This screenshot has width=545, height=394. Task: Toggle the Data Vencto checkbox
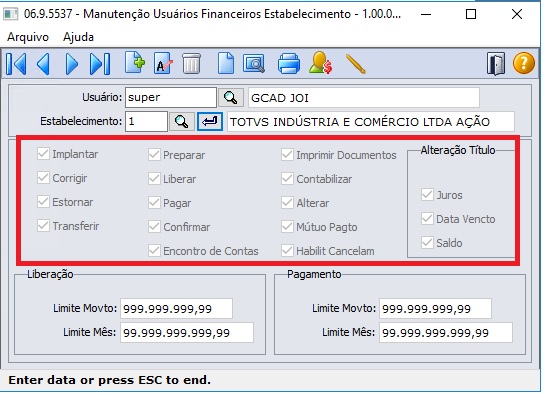click(x=427, y=219)
